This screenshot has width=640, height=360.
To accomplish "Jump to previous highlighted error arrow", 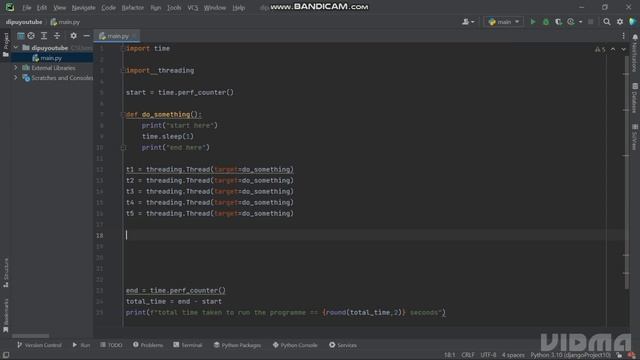I will click(x=613, y=49).
